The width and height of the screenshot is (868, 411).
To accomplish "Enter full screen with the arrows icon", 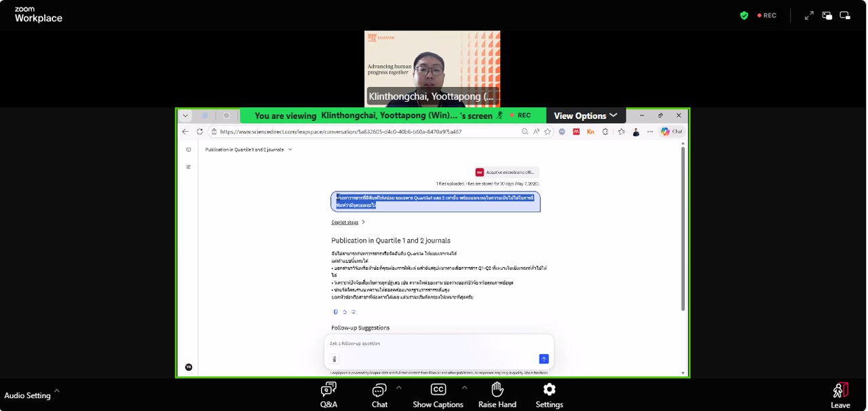I will (x=809, y=15).
